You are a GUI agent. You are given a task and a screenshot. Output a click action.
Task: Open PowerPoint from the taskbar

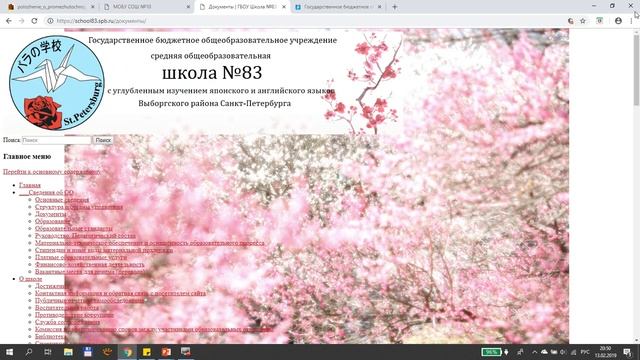pyautogui.click(x=166, y=352)
